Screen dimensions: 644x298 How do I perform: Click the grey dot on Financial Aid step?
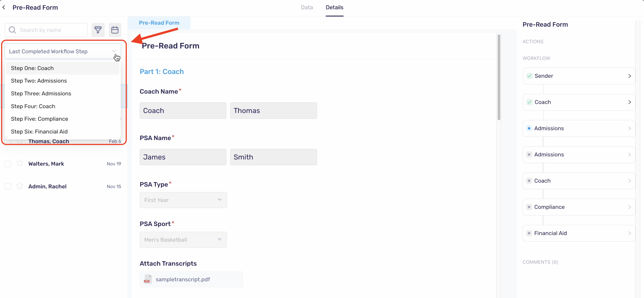click(529, 233)
